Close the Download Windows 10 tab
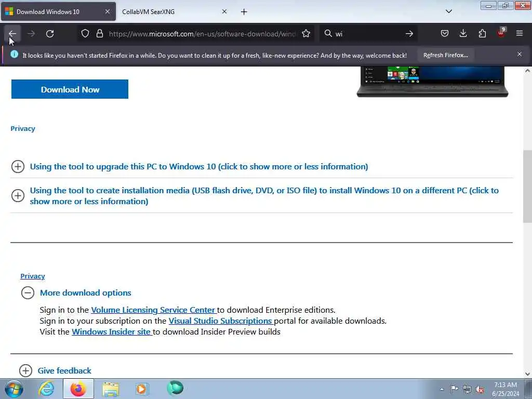 (108, 11)
